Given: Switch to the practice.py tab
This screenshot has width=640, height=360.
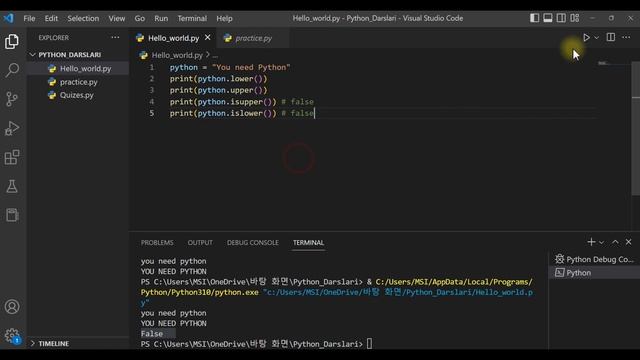Looking at the screenshot, I should (x=253, y=38).
